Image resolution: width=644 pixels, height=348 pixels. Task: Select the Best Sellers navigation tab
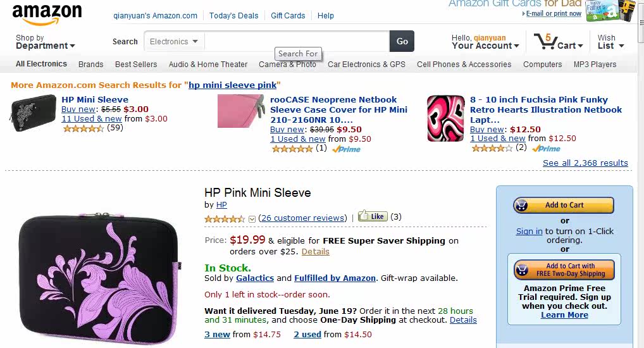(x=136, y=65)
